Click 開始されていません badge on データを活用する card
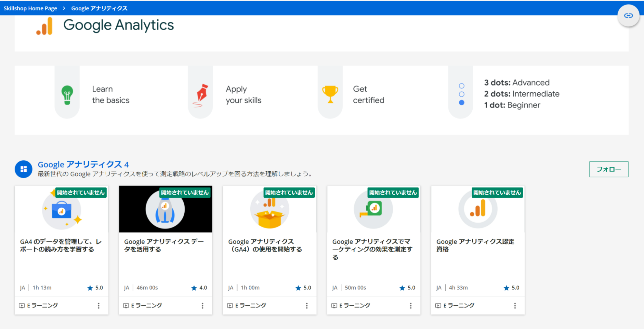Viewport: 644px width, 329px height. coord(185,193)
